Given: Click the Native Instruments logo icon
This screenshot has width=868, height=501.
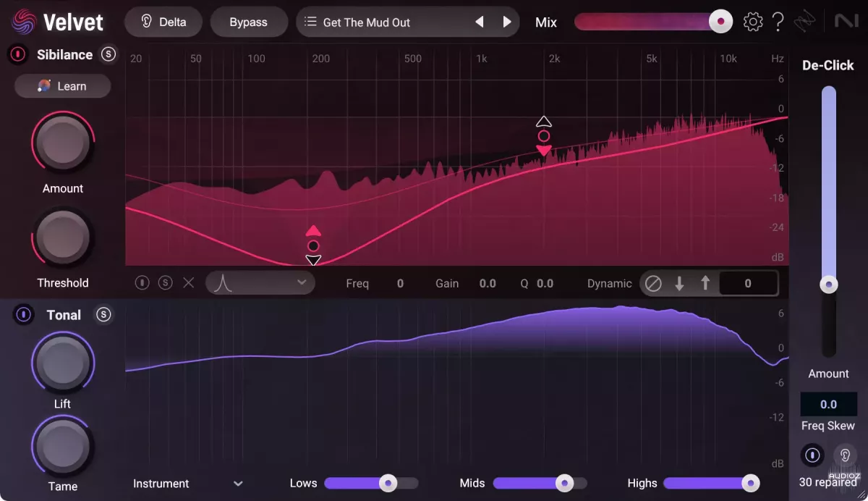Looking at the screenshot, I should (846, 22).
